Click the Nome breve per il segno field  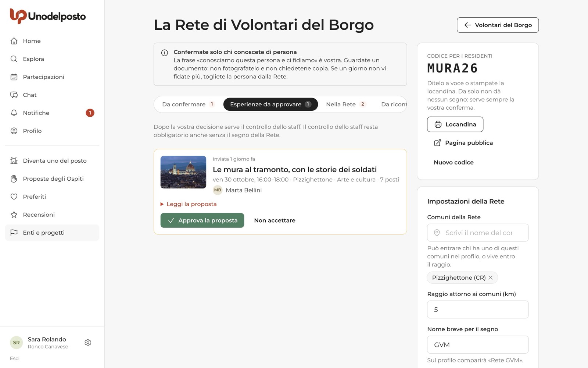pyautogui.click(x=478, y=345)
